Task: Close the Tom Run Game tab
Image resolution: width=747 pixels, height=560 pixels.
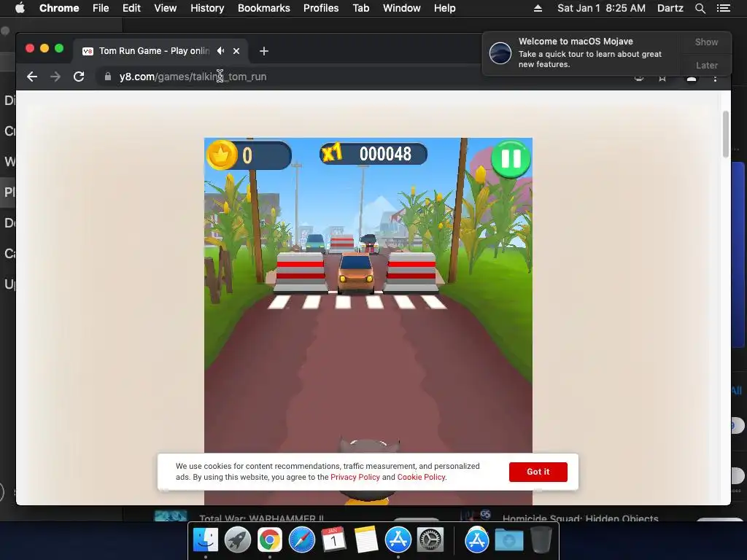Action: 236,51
